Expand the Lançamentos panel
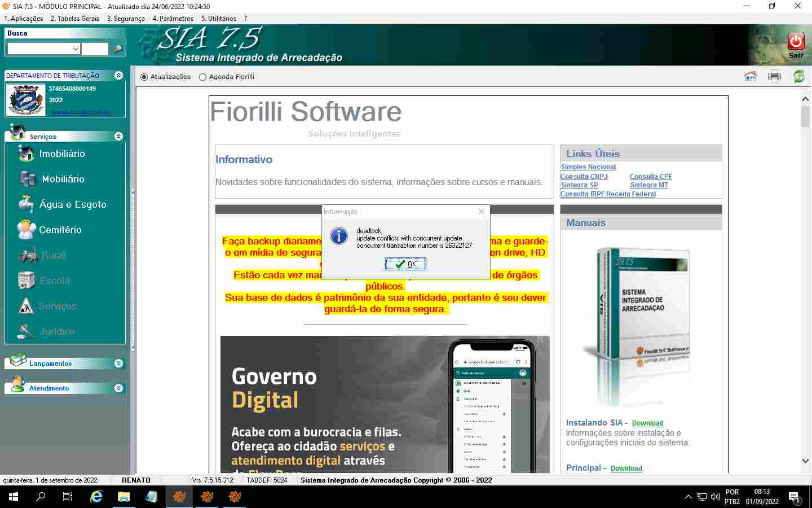The height and width of the screenshot is (508, 812). click(118, 364)
